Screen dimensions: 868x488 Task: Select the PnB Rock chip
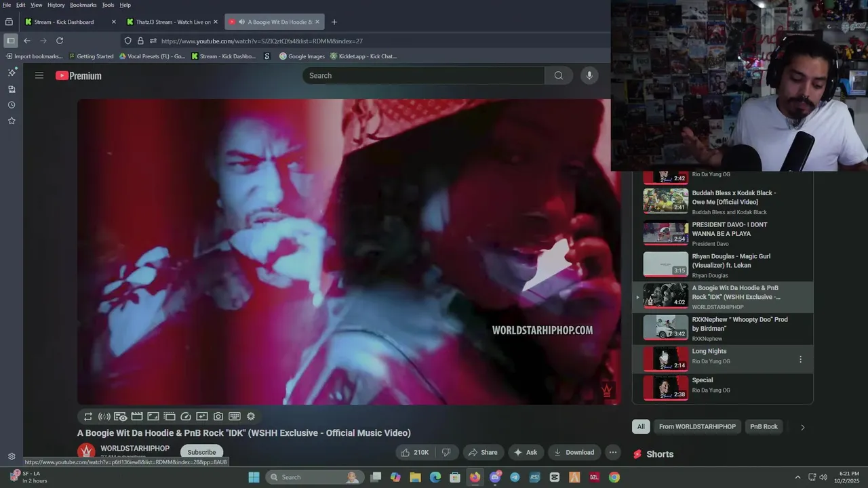pyautogui.click(x=764, y=426)
